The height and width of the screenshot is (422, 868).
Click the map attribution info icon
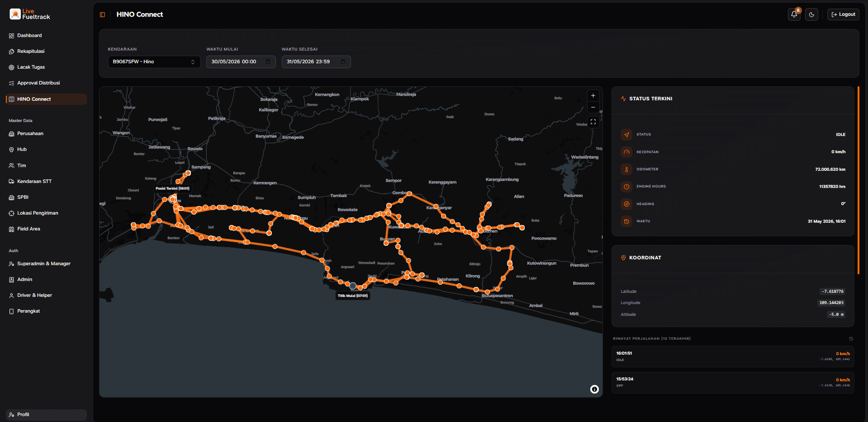coord(594,389)
